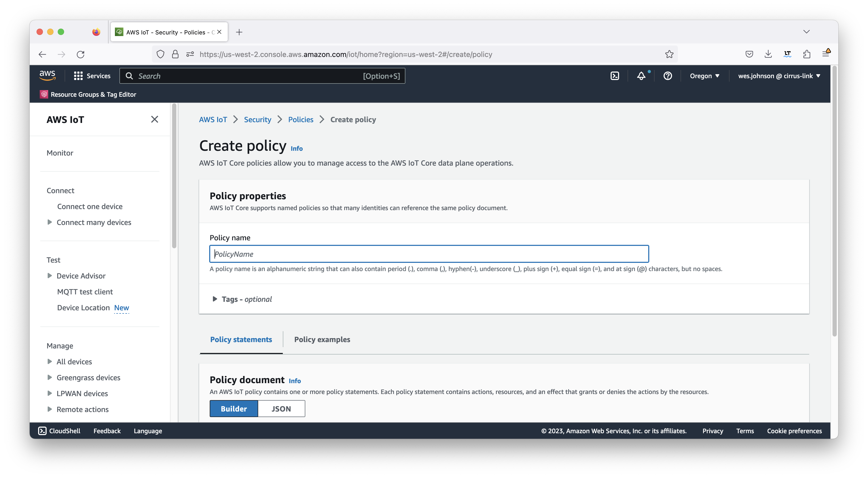Click the CloudShell footer link
The height and width of the screenshot is (478, 868).
pyautogui.click(x=59, y=431)
